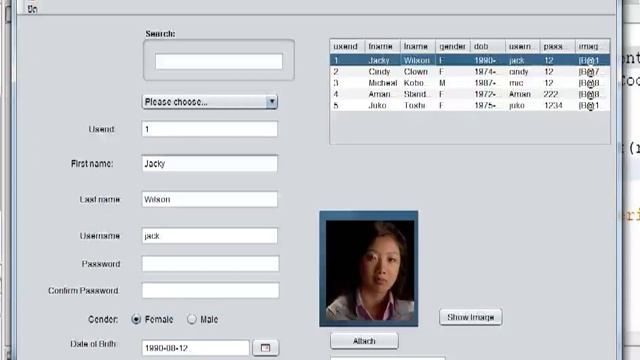The height and width of the screenshot is (360, 640).
Task: Select the table row for Jacky
Action: coord(470,60)
